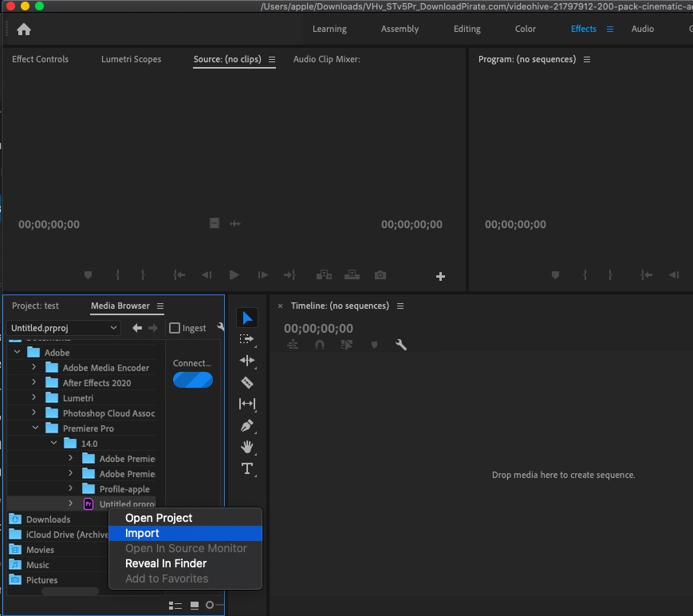Go to Out point in Source monitor

[289, 275]
